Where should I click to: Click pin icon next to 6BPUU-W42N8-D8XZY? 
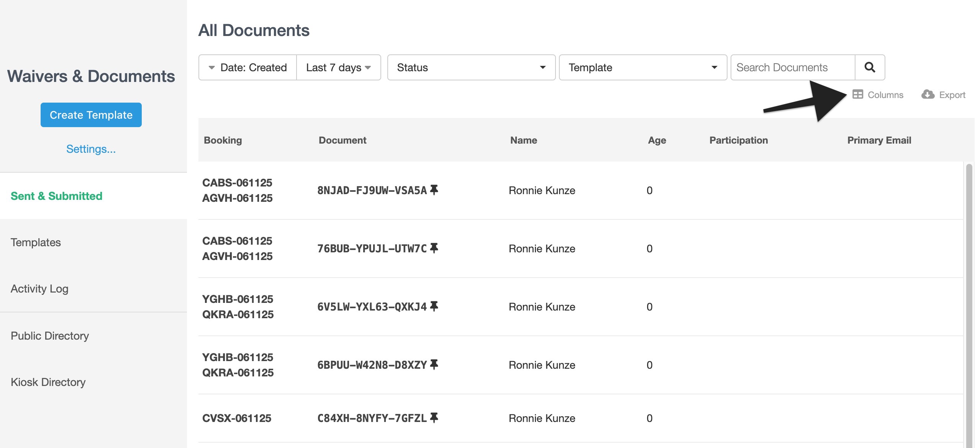pyautogui.click(x=434, y=365)
